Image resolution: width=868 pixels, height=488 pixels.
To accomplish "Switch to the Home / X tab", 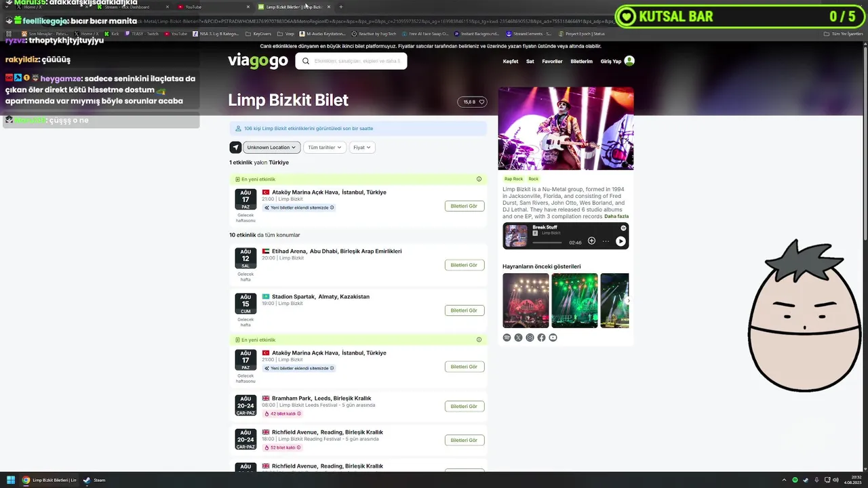I will tap(51, 7).
